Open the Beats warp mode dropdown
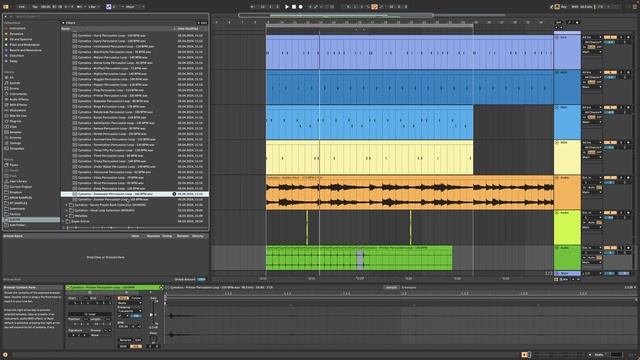Viewport: 640px width, 360px height. [129, 303]
